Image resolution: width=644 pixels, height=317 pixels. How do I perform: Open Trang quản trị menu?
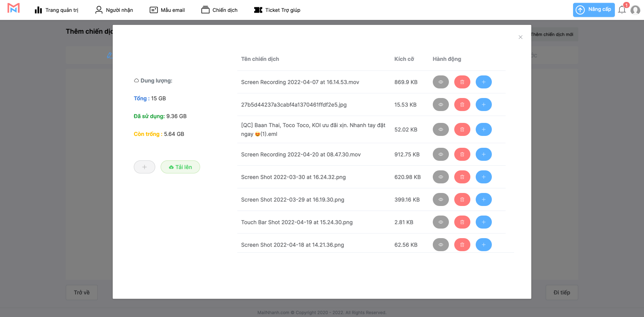[56, 10]
